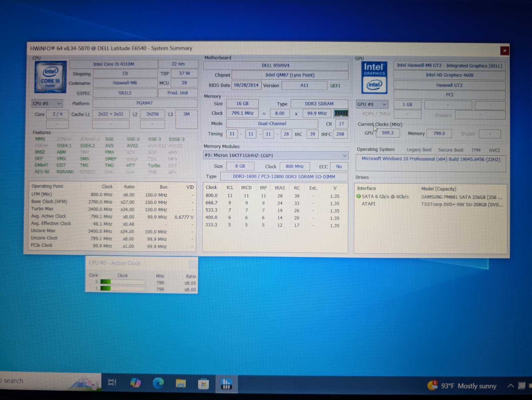Open Microsoft Edge from the taskbar
Image resolution: width=532 pixels, height=400 pixels.
[x=158, y=383]
